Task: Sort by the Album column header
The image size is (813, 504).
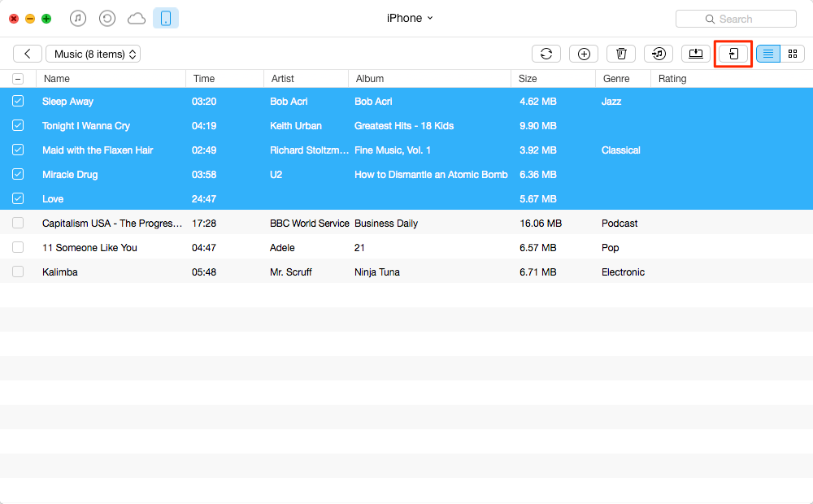Action: [x=429, y=79]
